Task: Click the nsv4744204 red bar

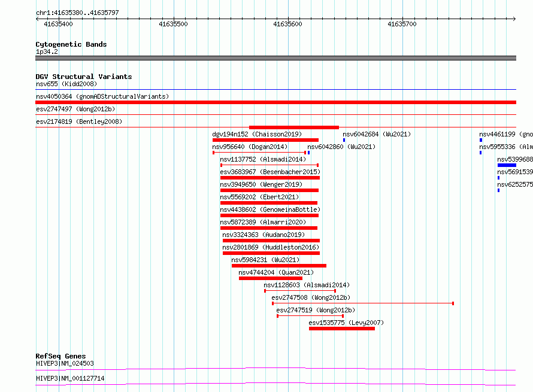Action: pyautogui.click(x=271, y=278)
